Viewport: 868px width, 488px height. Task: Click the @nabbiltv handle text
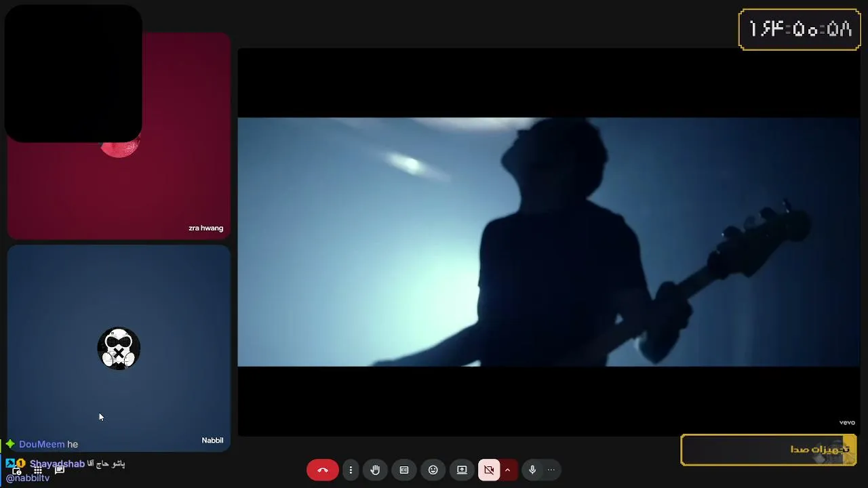click(28, 479)
